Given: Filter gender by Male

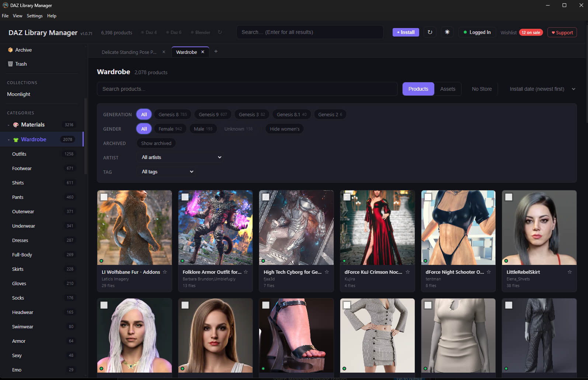Looking at the screenshot, I should [203, 129].
